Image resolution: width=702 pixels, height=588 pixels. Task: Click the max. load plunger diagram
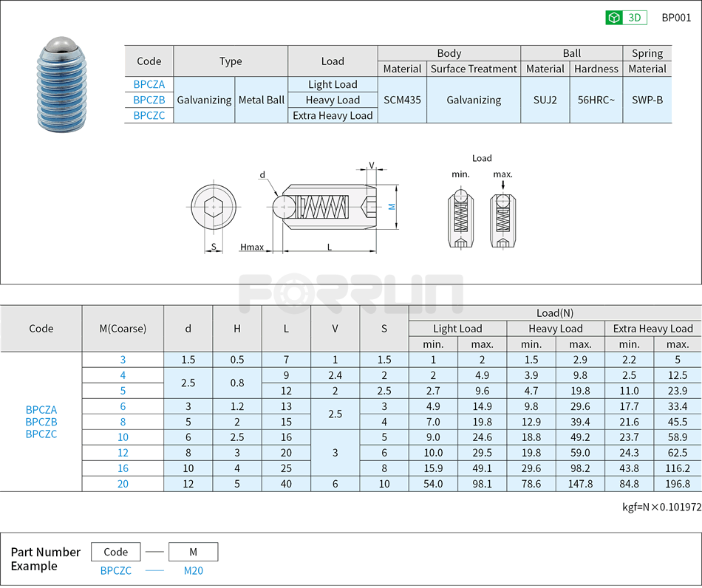pyautogui.click(x=502, y=219)
